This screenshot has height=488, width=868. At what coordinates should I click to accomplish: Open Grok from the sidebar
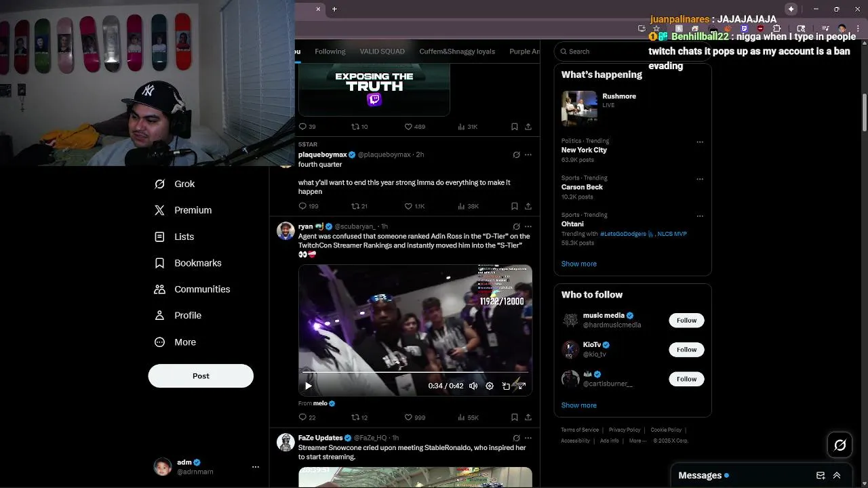[x=175, y=184]
